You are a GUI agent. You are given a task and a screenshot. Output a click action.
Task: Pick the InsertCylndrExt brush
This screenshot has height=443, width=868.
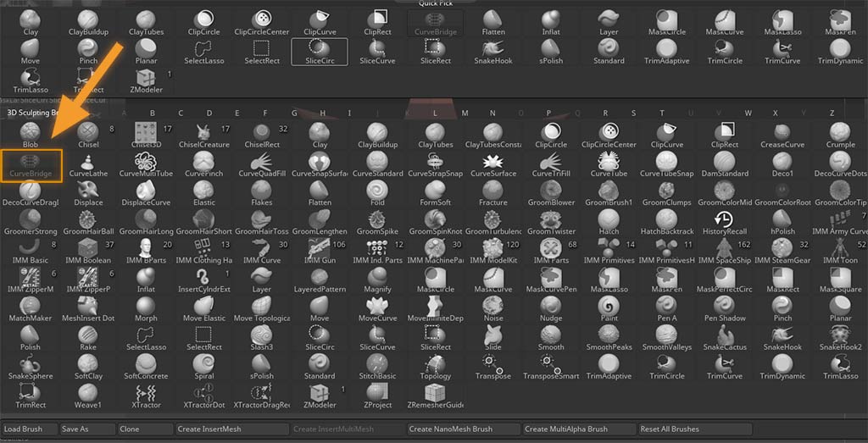(203, 280)
